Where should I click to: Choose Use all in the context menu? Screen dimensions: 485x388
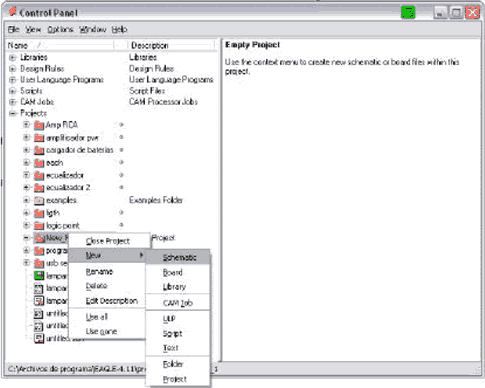tap(107, 317)
